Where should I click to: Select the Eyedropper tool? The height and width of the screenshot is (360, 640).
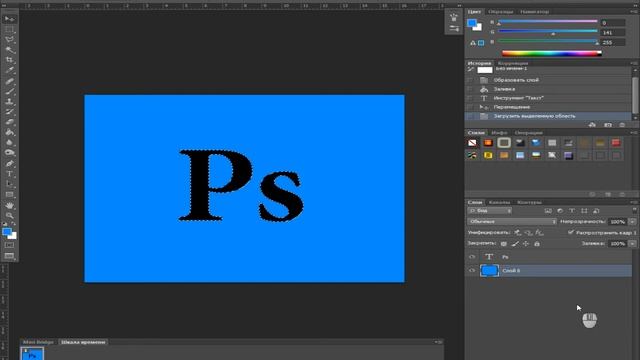click(x=9, y=70)
